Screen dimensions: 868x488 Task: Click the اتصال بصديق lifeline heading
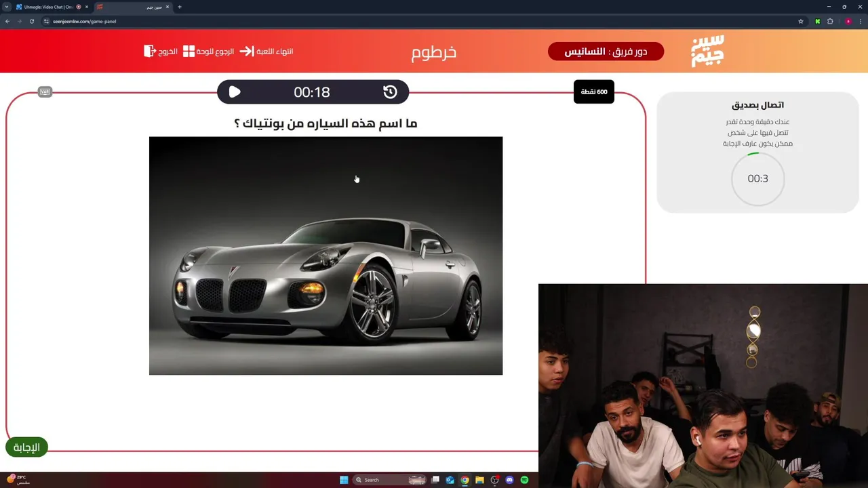pos(757,105)
